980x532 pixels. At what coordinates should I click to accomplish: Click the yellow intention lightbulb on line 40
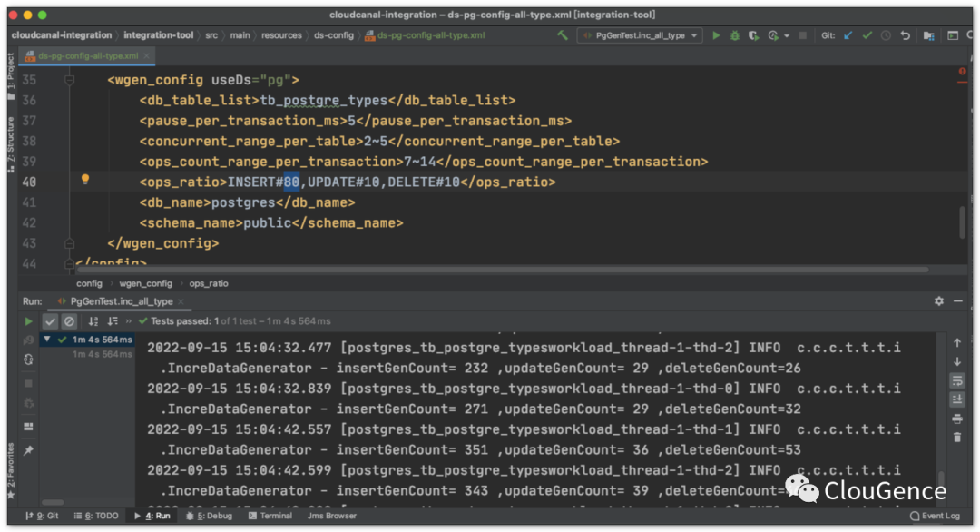(85, 180)
